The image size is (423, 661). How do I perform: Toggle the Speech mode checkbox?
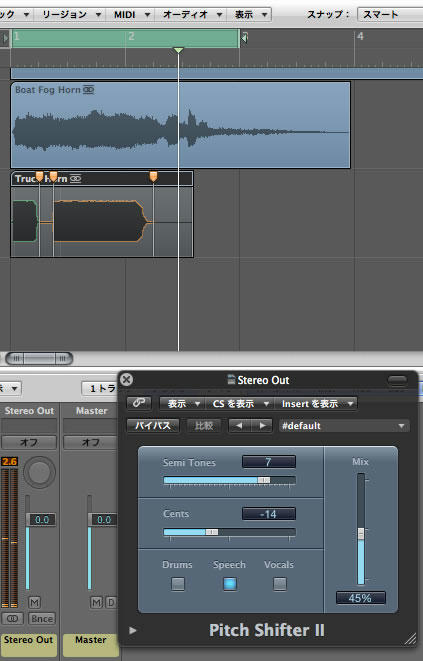pyautogui.click(x=230, y=584)
